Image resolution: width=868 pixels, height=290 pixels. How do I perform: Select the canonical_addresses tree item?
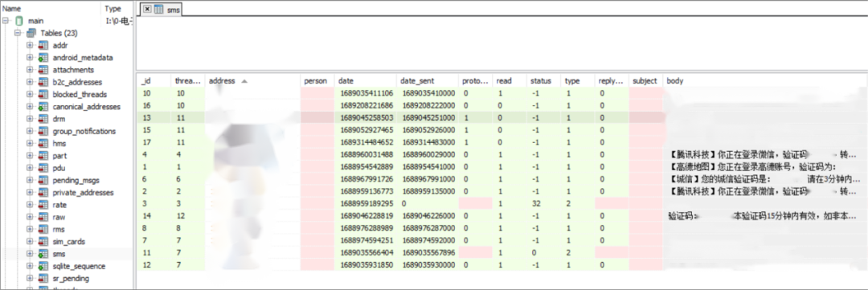[86, 107]
